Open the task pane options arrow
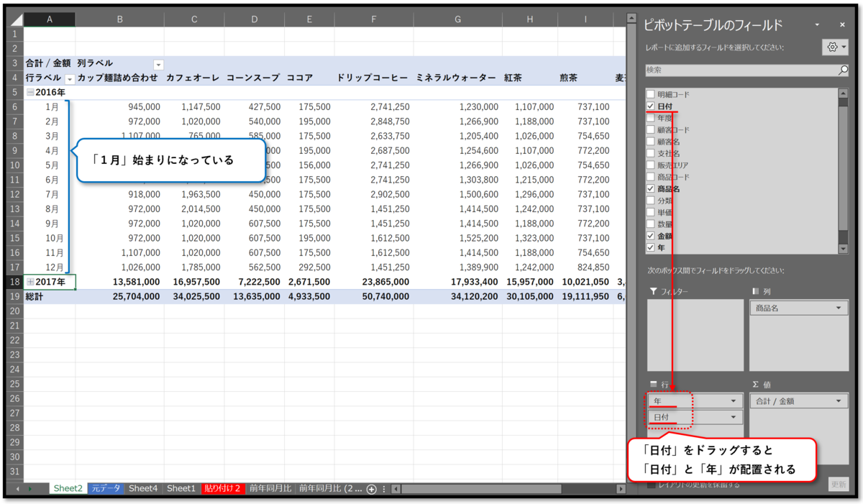Image resolution: width=863 pixels, height=504 pixels. point(818,25)
